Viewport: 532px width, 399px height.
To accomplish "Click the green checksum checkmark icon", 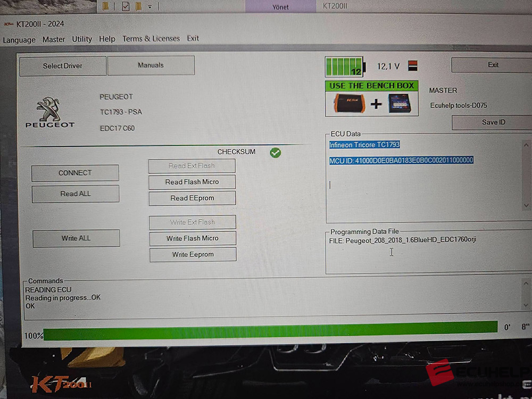I will click(275, 153).
